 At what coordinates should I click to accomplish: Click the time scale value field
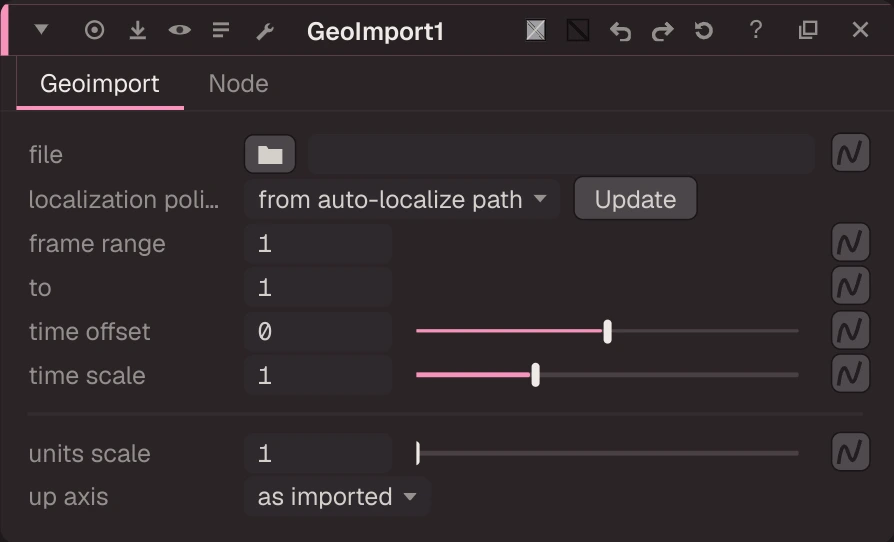tap(318, 376)
